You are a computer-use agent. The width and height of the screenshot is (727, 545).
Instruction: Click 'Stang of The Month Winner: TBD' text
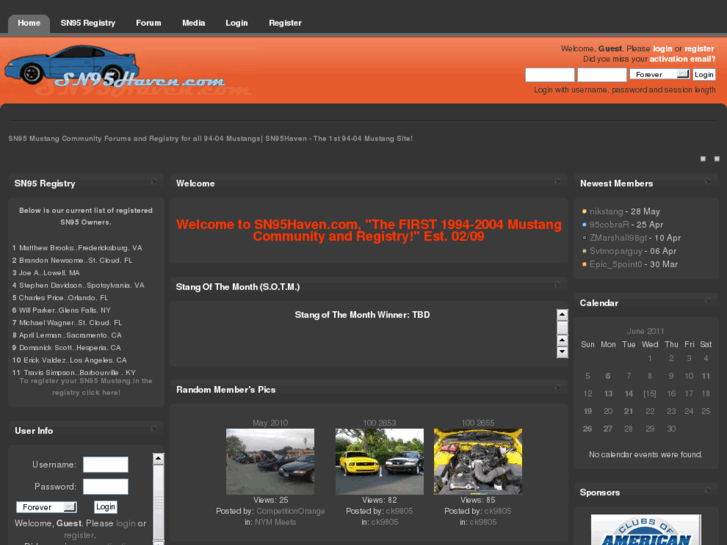click(362, 315)
